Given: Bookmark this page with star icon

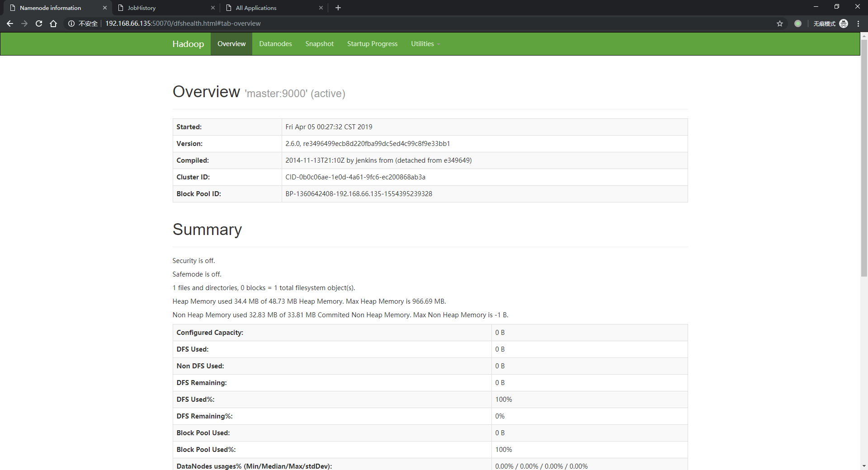Looking at the screenshot, I should coord(780,23).
